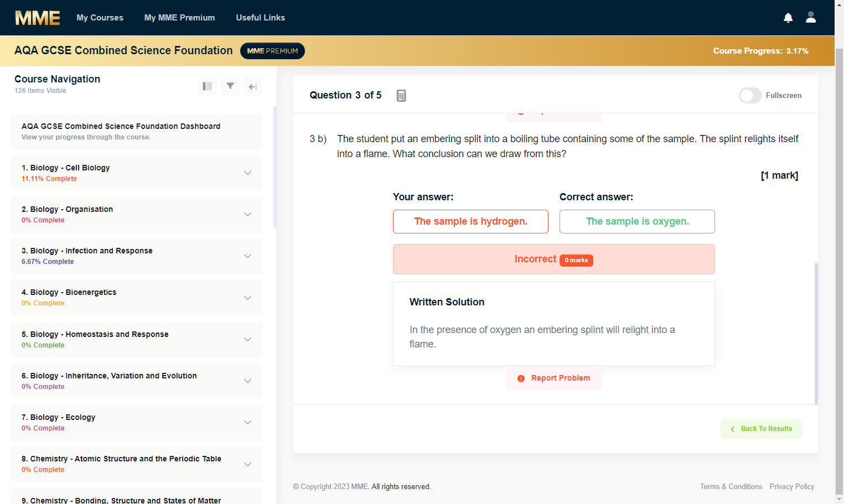Toggle sidebar layout view icon
Viewport: 844px width, 504px height.
click(208, 86)
